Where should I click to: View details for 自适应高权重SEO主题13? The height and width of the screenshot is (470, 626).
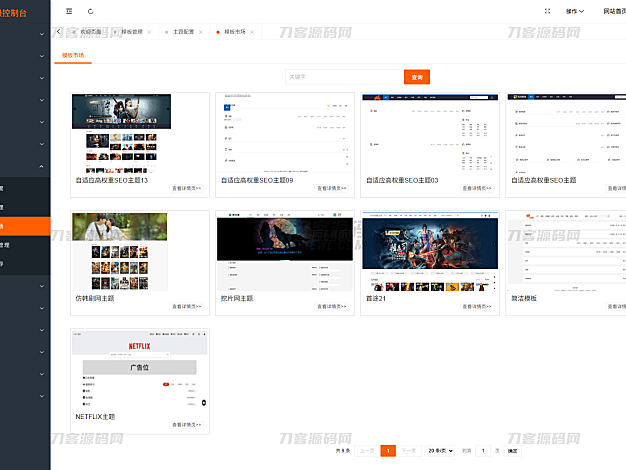[188, 187]
